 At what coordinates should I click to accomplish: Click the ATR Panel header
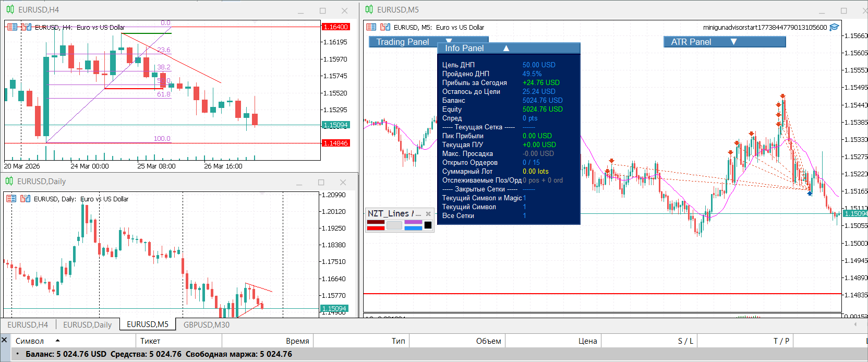pyautogui.click(x=725, y=42)
